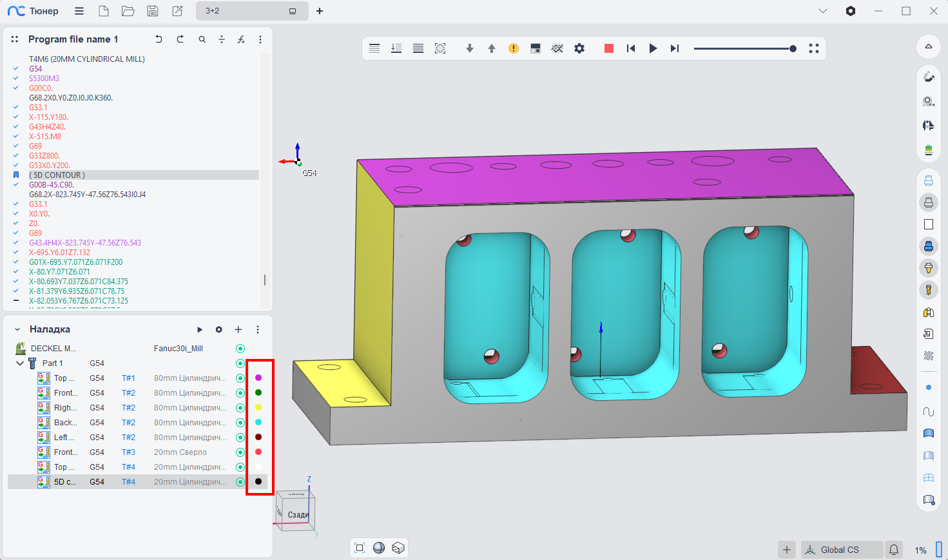This screenshot has width=948, height=560.
Task: Toggle visibility of DECKEL machine row
Action: coord(240,349)
